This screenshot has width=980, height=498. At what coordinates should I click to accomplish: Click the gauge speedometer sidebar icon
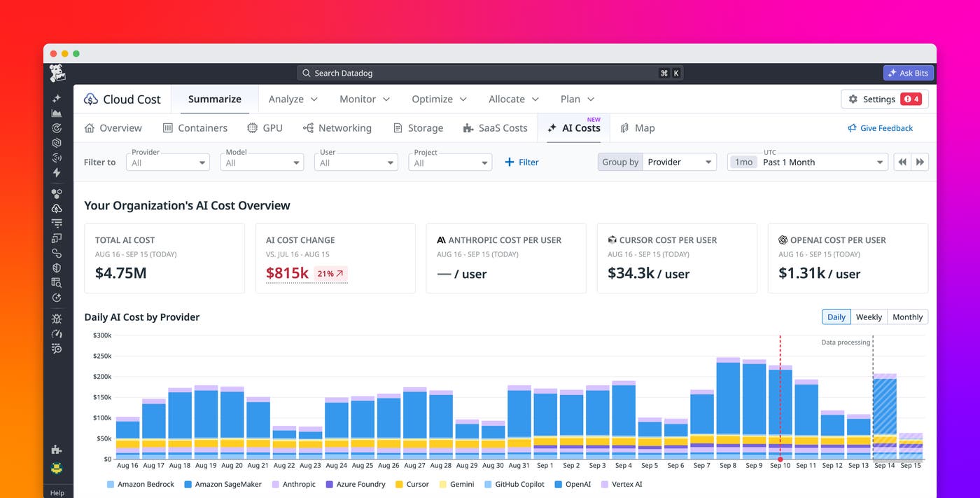[57, 333]
